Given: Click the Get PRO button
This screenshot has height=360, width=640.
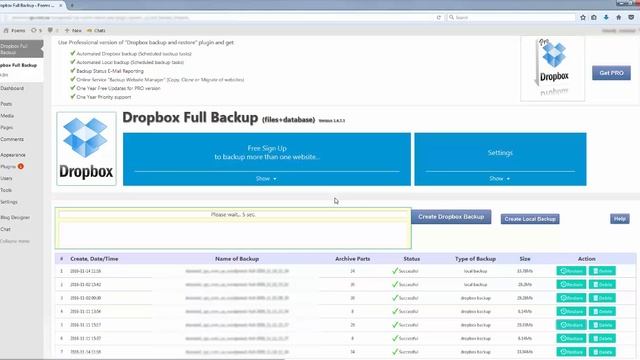Looking at the screenshot, I should [x=611, y=73].
